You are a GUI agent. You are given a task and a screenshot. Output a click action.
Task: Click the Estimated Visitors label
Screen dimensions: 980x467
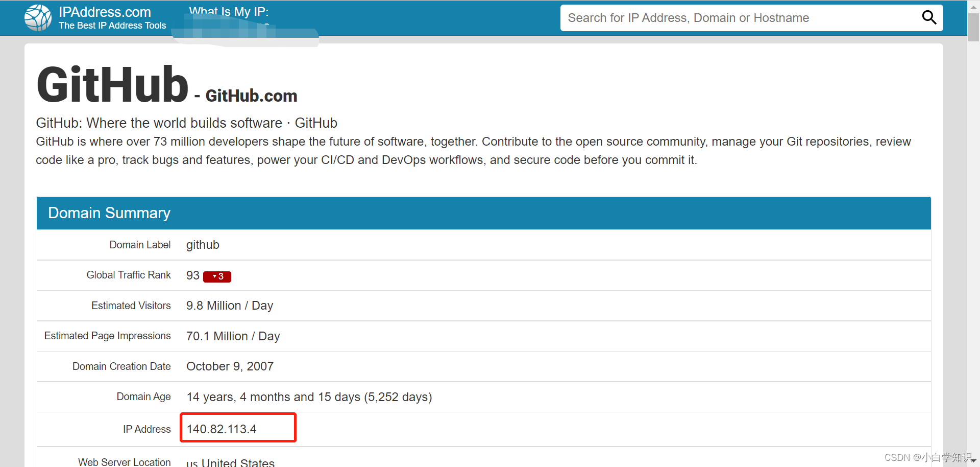131,306
